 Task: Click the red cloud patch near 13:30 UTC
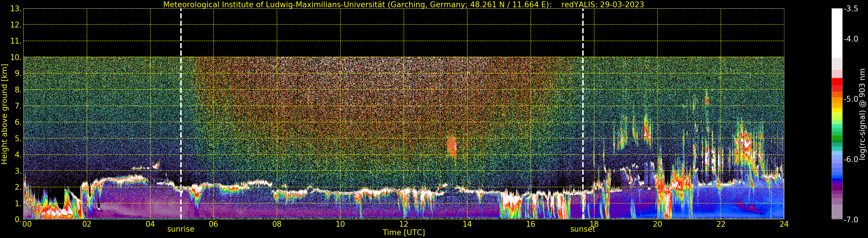[452, 147]
